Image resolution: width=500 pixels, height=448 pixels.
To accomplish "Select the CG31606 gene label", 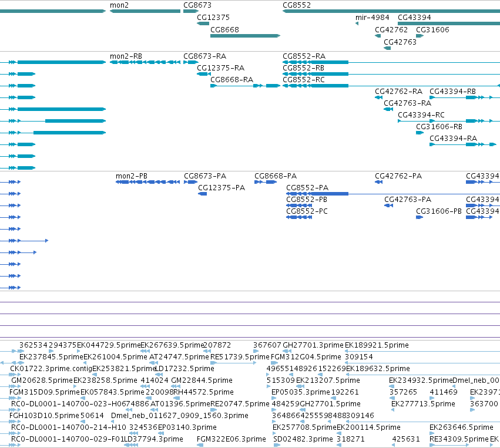I will tap(432, 29).
